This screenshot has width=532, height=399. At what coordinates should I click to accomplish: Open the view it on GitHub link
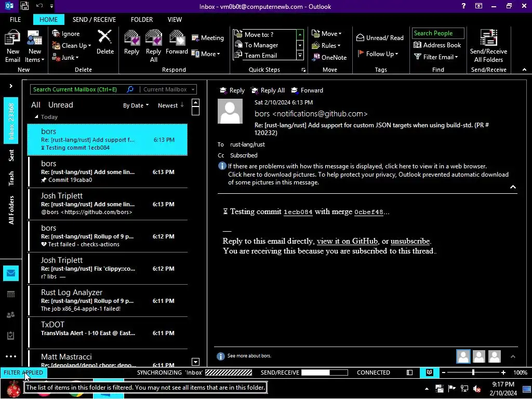coord(347,241)
